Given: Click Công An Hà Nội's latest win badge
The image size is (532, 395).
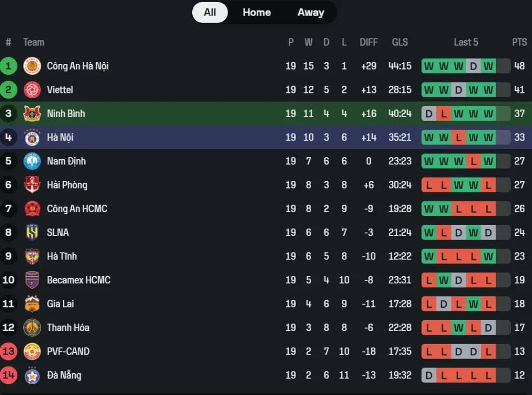Looking at the screenshot, I should click(488, 66).
